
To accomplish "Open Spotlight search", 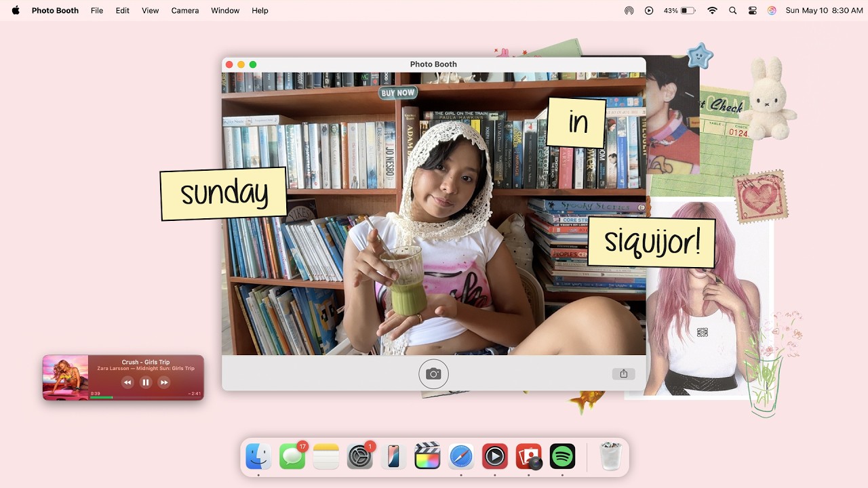I will 732,10.
